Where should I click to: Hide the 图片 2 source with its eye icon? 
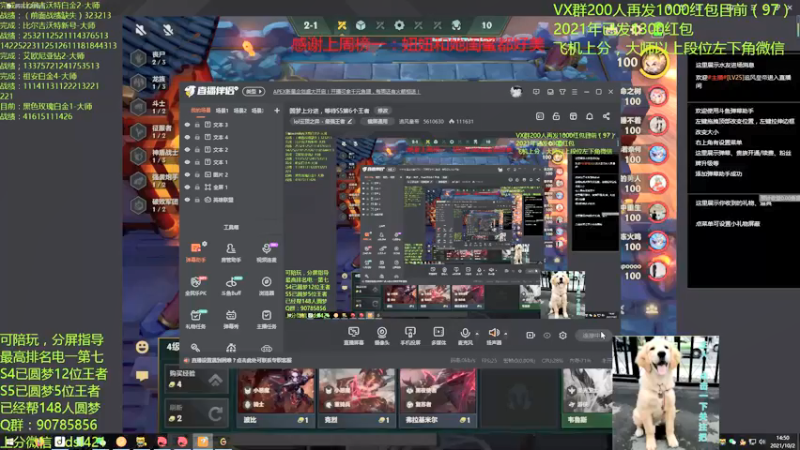point(187,174)
